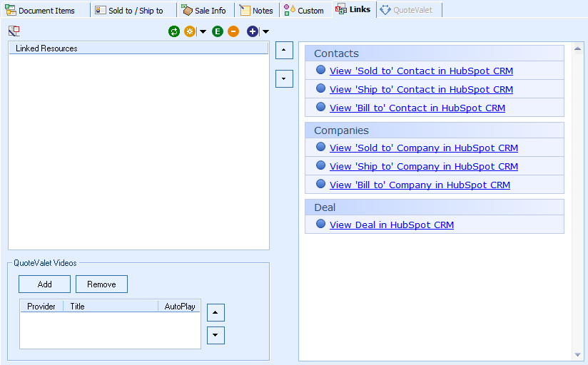Click the blue plus add link icon
Viewport: 588px width, 365px height.
pyautogui.click(x=253, y=31)
